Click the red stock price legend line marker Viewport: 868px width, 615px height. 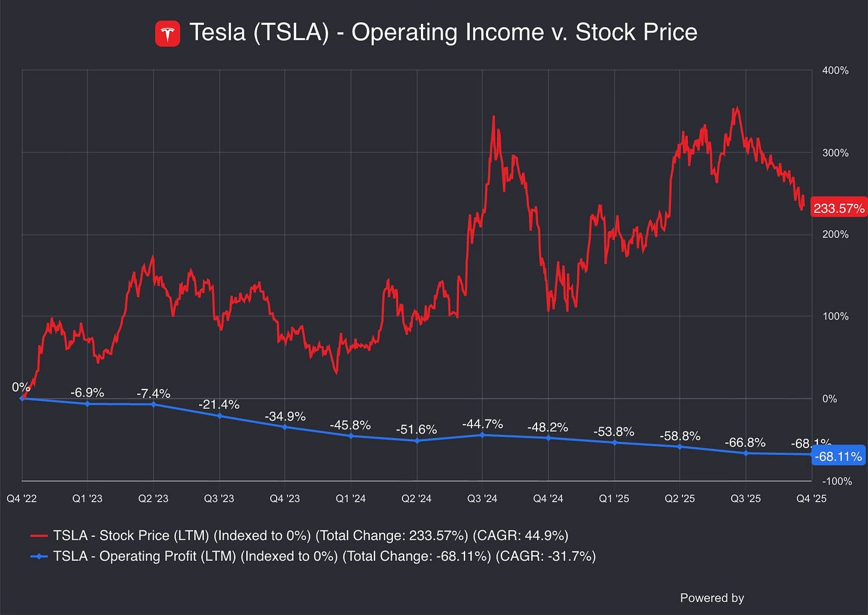pos(39,536)
